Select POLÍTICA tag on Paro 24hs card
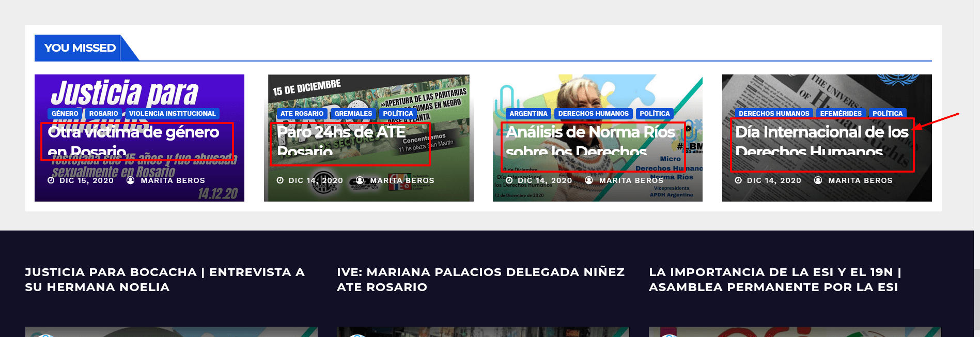 coord(398,114)
